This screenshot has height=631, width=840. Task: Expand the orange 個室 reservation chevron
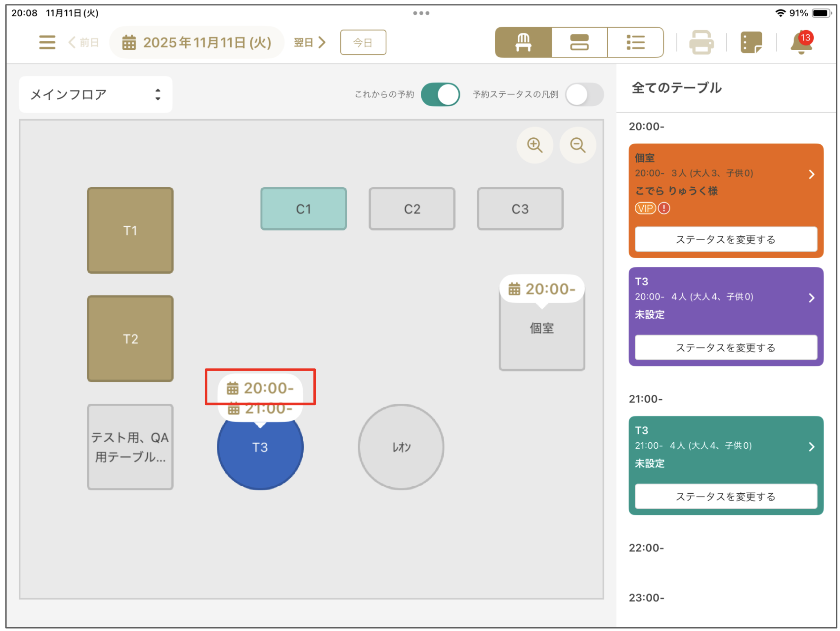pyautogui.click(x=811, y=175)
